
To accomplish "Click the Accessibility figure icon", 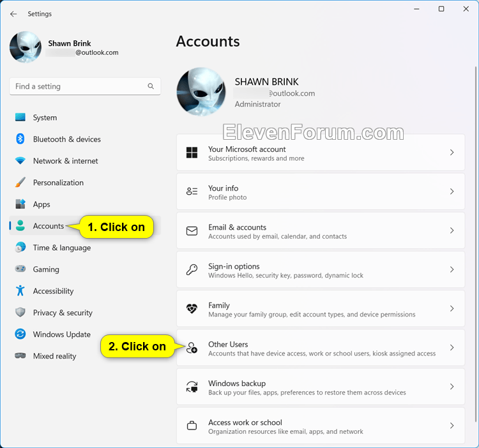I will click(20, 290).
